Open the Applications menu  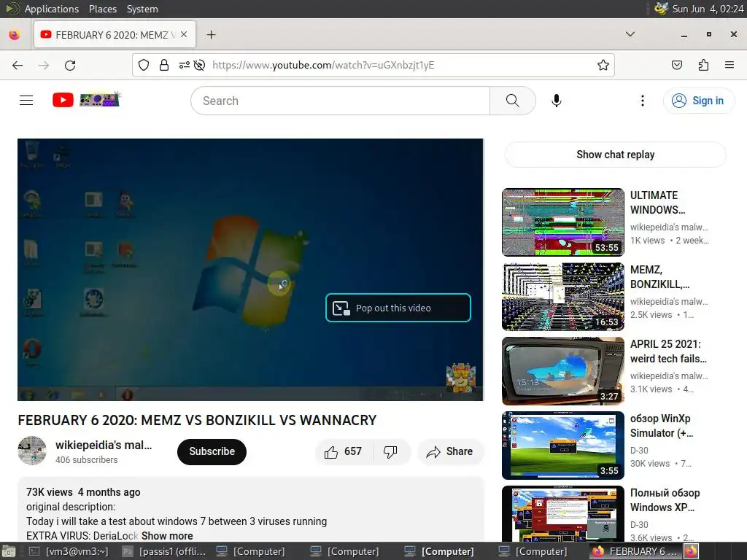tap(52, 9)
